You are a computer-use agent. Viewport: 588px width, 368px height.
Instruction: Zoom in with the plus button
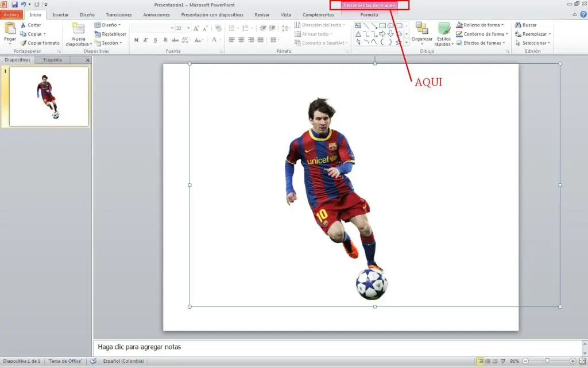coord(572,361)
